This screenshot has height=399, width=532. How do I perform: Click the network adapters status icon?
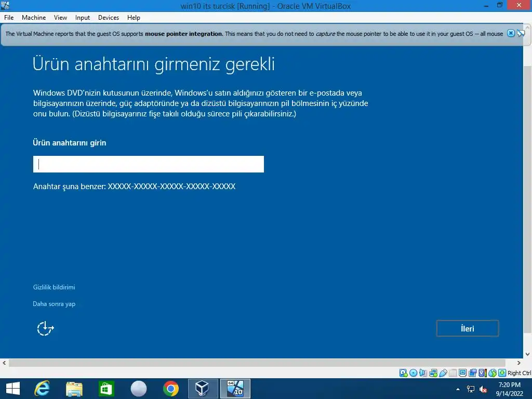pyautogui.click(x=433, y=373)
